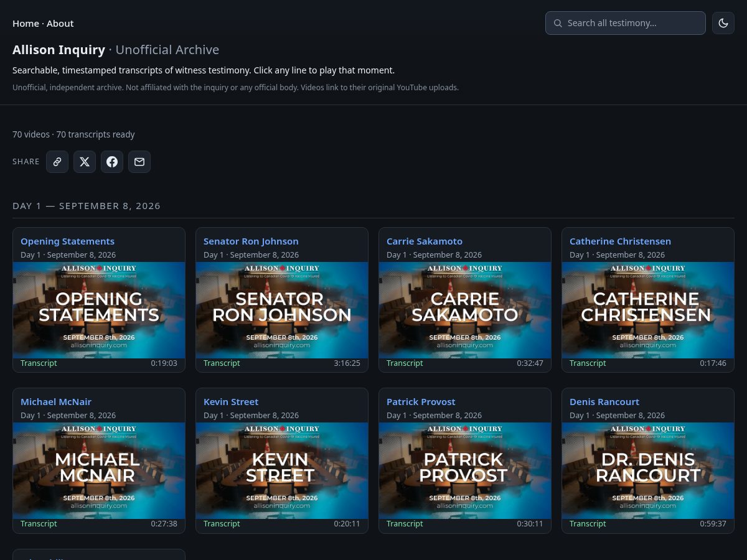The image size is (747, 560).
Task: Open the Denis Rancourt title link
Action: click(604, 402)
